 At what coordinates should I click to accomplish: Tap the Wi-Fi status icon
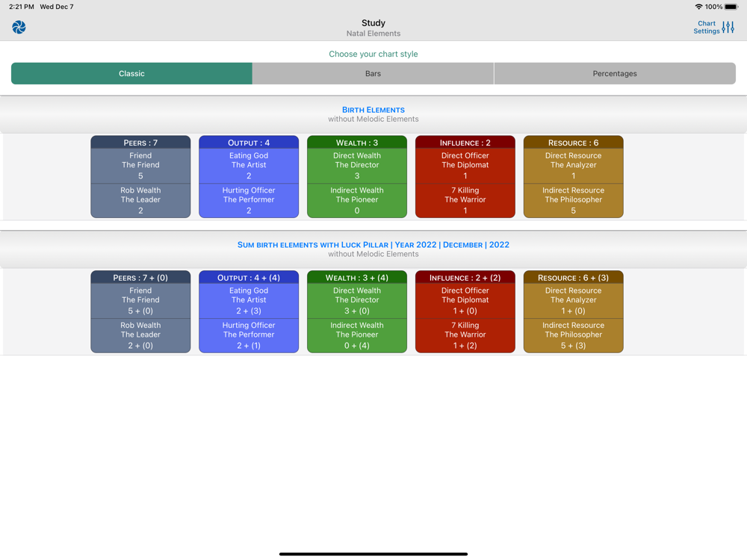[698, 7]
